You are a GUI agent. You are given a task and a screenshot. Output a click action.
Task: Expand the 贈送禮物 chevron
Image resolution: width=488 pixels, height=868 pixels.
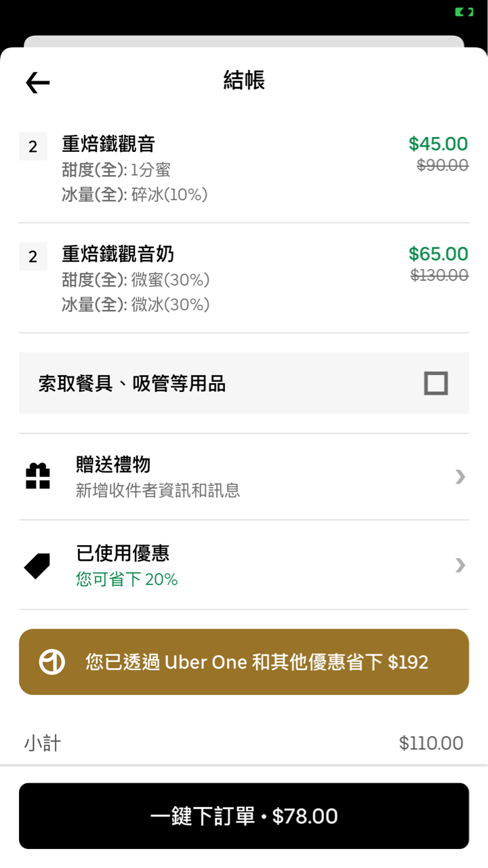point(460,477)
